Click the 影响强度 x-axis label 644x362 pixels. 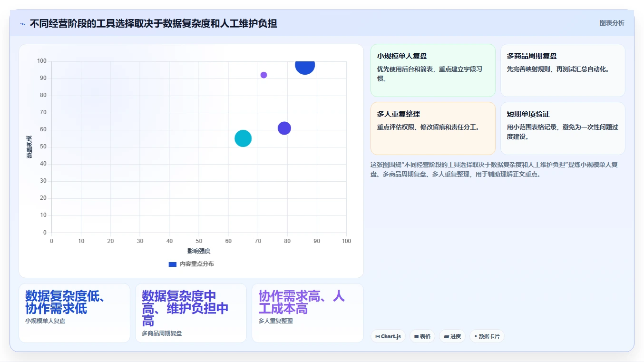(199, 251)
